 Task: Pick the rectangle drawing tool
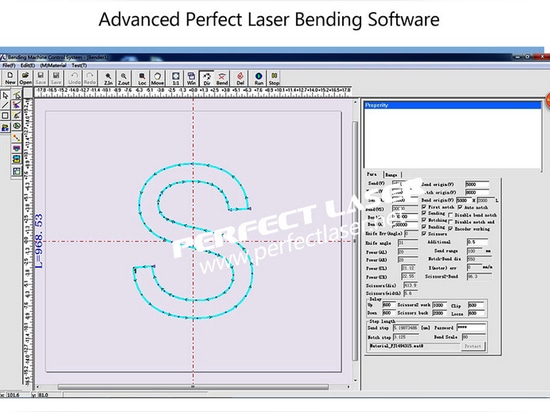tap(5, 116)
